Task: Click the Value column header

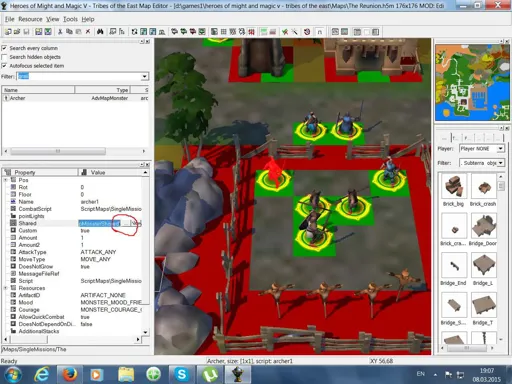Action: pyautogui.click(x=110, y=172)
